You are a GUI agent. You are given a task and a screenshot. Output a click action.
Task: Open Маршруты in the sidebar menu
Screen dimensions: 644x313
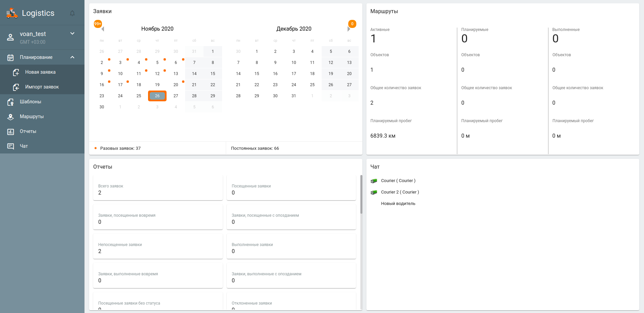point(32,116)
